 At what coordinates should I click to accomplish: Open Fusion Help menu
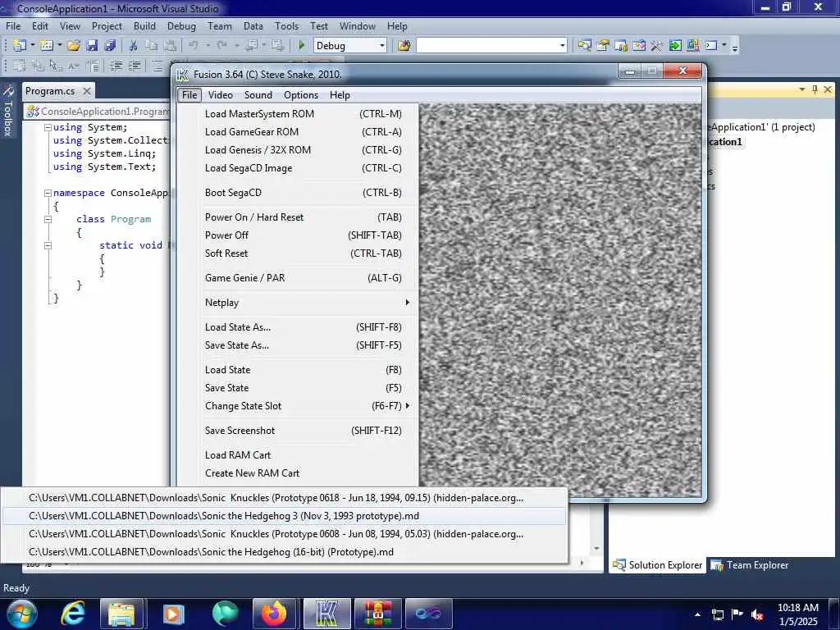(x=340, y=95)
